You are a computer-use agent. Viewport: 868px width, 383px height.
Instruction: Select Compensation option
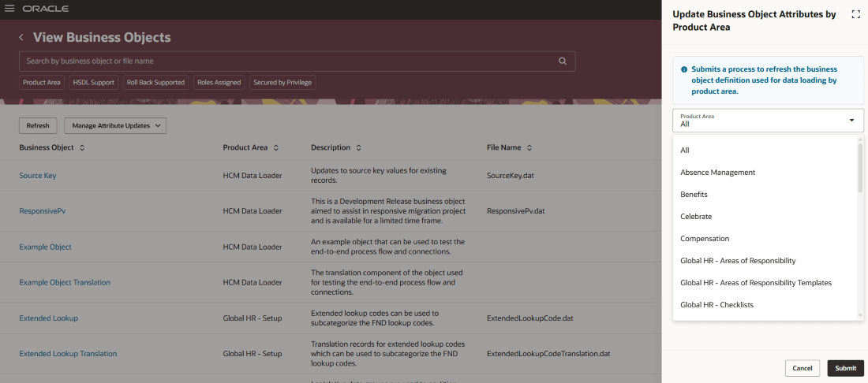click(x=765, y=239)
